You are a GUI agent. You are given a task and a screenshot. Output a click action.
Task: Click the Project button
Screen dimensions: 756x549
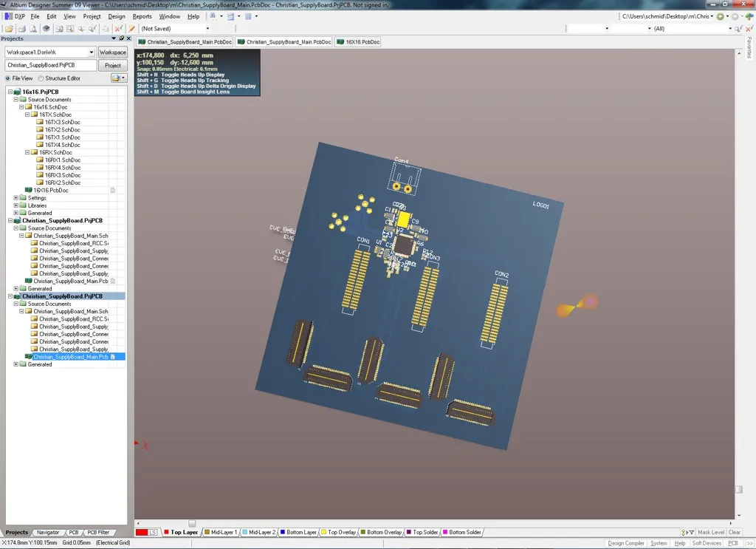[113, 65]
